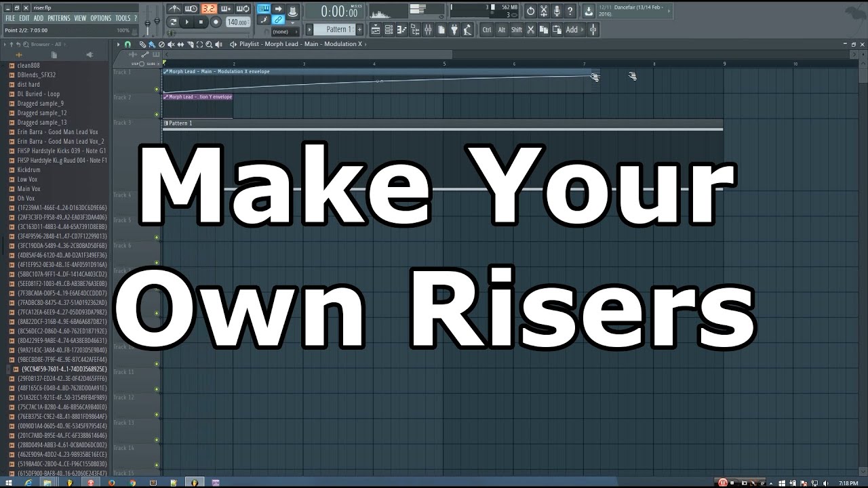Select the Slice tool in playlist
Image resolution: width=868 pixels, height=488 pixels.
tap(189, 44)
